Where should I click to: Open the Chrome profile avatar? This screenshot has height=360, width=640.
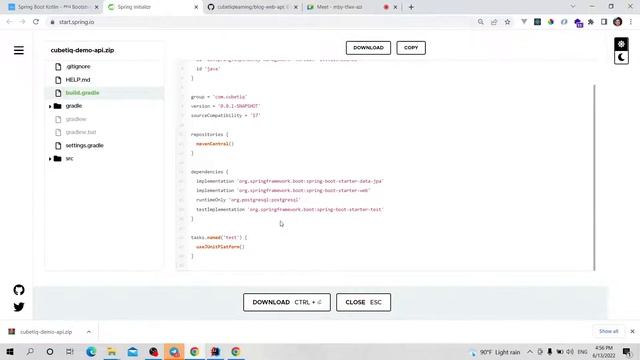pos(618,22)
